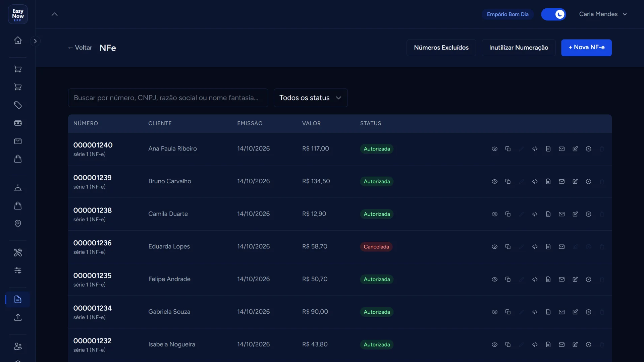This screenshot has width=644, height=362.
Task: Open the location pin sidebar item
Action: (x=18, y=224)
